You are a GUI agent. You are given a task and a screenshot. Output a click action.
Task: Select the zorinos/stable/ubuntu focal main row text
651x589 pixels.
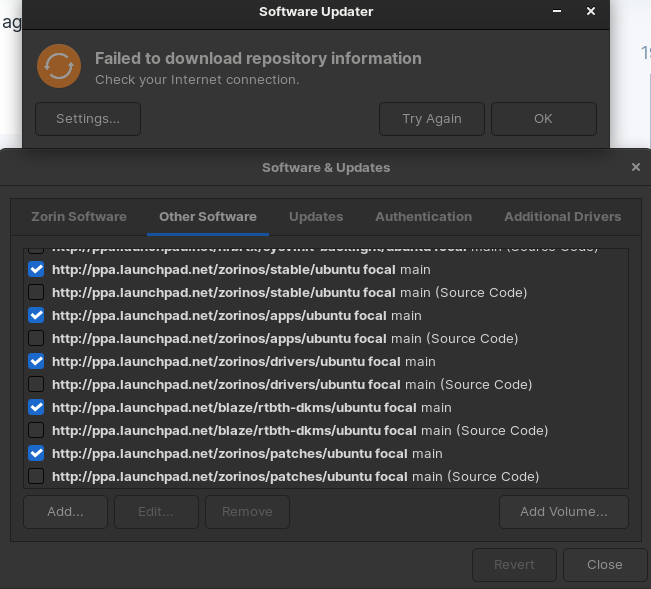(x=241, y=270)
